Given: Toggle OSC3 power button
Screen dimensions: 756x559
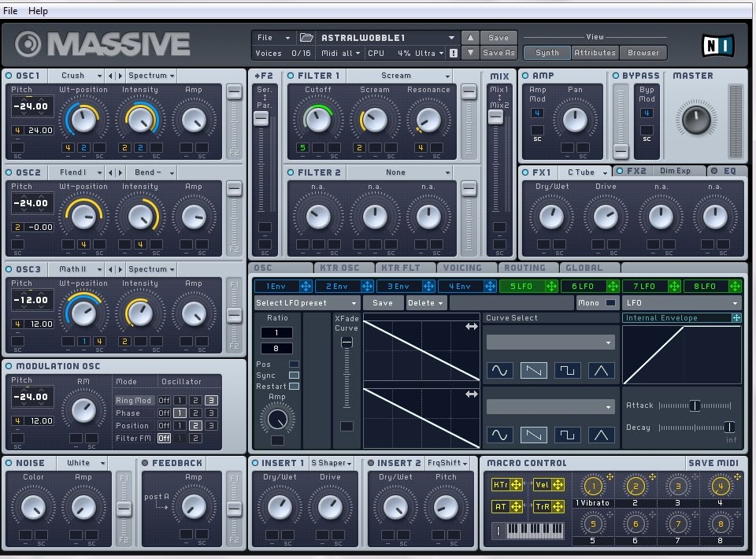Looking at the screenshot, I should (x=9, y=269).
